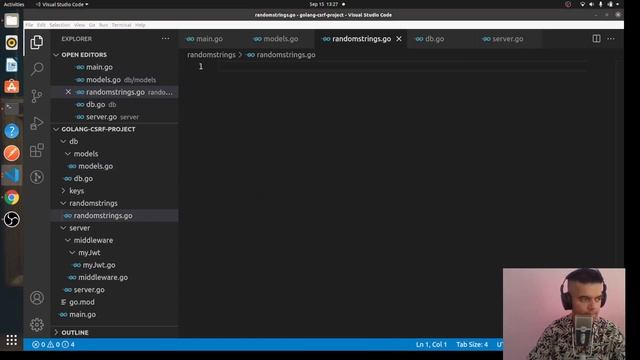
Task: Open Explorer's more actions ellipsis
Action: pyautogui.click(x=165, y=39)
